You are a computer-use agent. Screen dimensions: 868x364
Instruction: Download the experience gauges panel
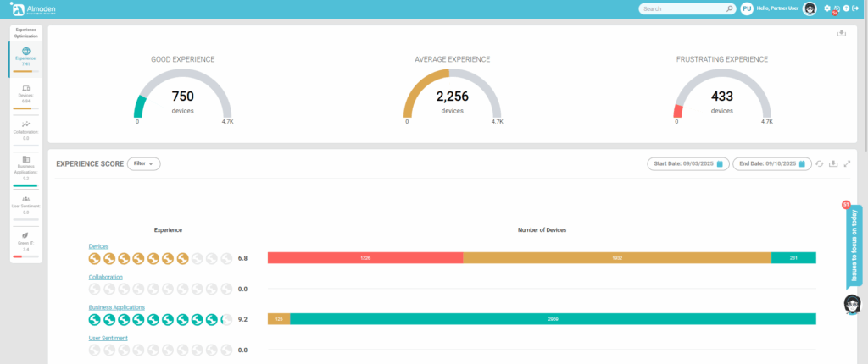(842, 34)
